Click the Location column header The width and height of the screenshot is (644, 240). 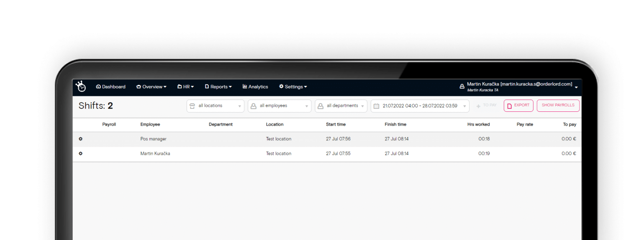275,124
